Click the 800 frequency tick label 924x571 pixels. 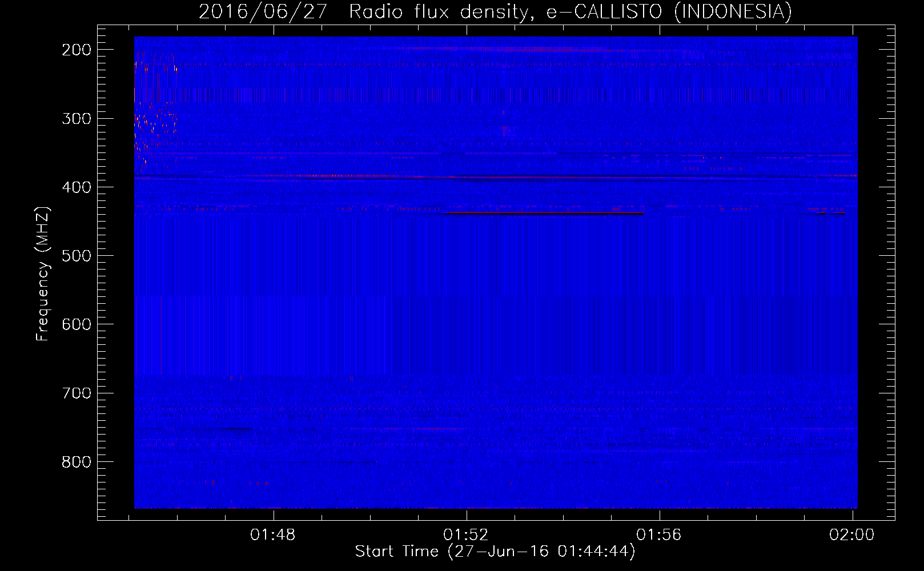[x=77, y=461]
